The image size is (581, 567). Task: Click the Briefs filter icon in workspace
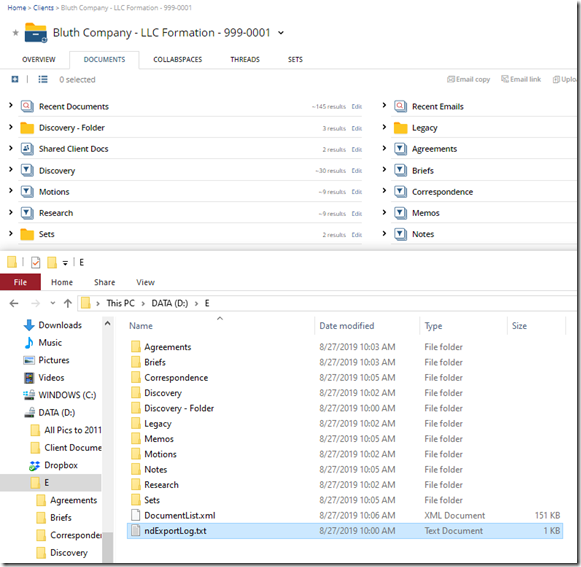pos(400,170)
